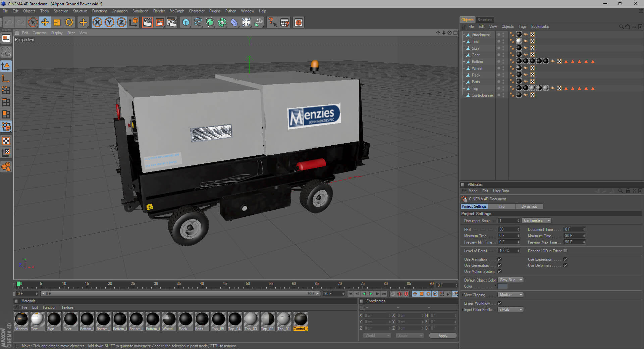Select the Rotate tool icon
The height and width of the screenshot is (349, 644).
click(69, 22)
